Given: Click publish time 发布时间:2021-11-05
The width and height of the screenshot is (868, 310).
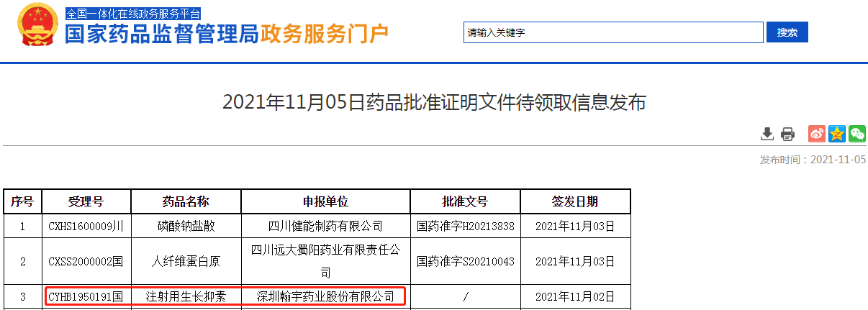Looking at the screenshot, I should click(813, 160).
